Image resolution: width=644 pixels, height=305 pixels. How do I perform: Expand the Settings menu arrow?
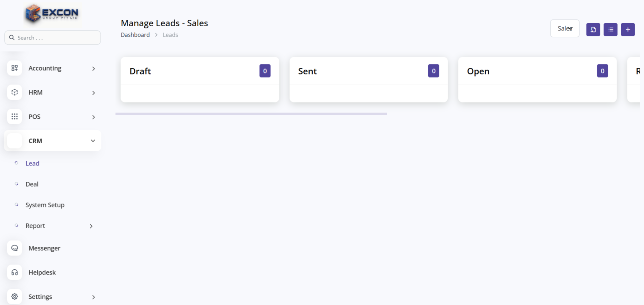pos(93,297)
